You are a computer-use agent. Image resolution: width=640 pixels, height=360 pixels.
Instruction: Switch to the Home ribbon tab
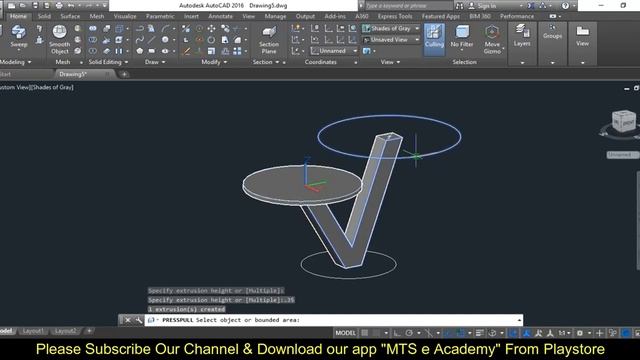tap(18, 16)
